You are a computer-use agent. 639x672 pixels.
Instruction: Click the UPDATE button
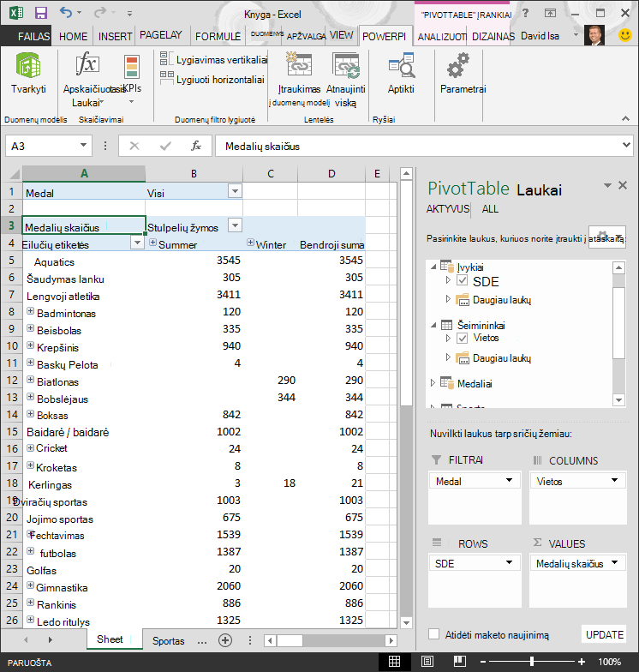605,634
